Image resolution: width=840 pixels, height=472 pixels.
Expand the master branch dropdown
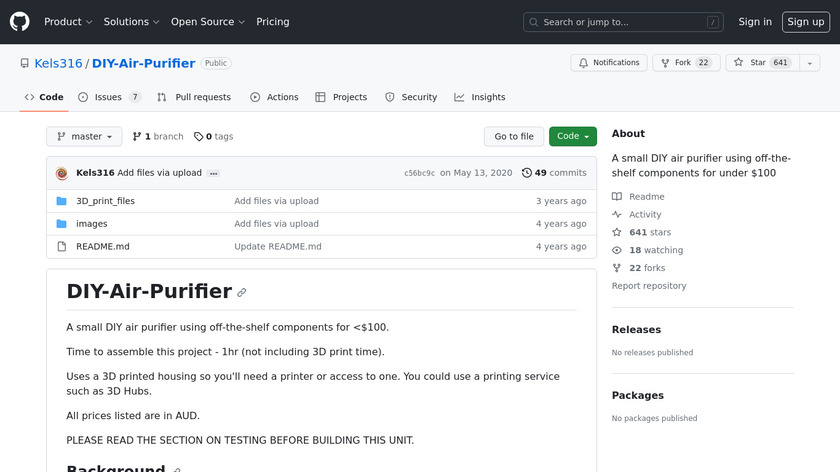84,137
